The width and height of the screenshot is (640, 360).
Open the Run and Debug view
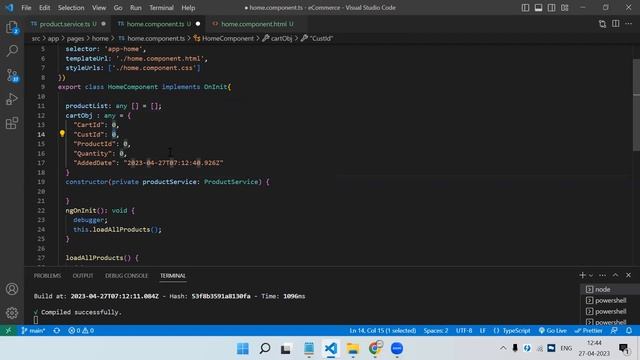point(12,99)
